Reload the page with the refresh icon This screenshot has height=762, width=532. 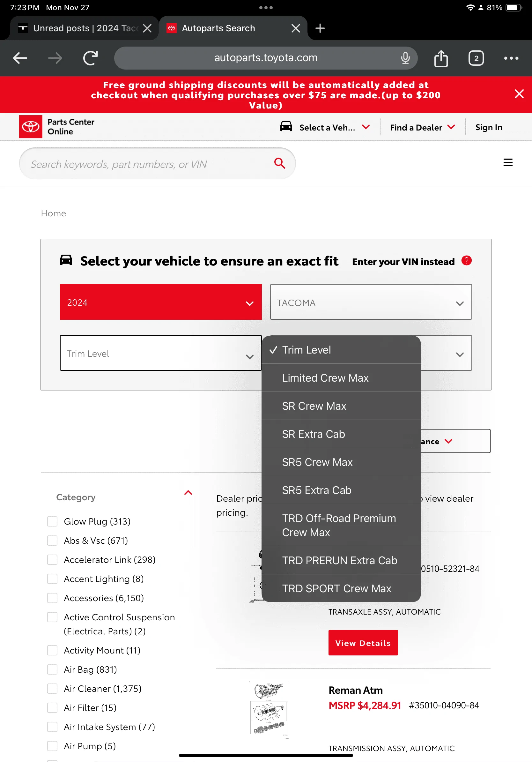[90, 58]
